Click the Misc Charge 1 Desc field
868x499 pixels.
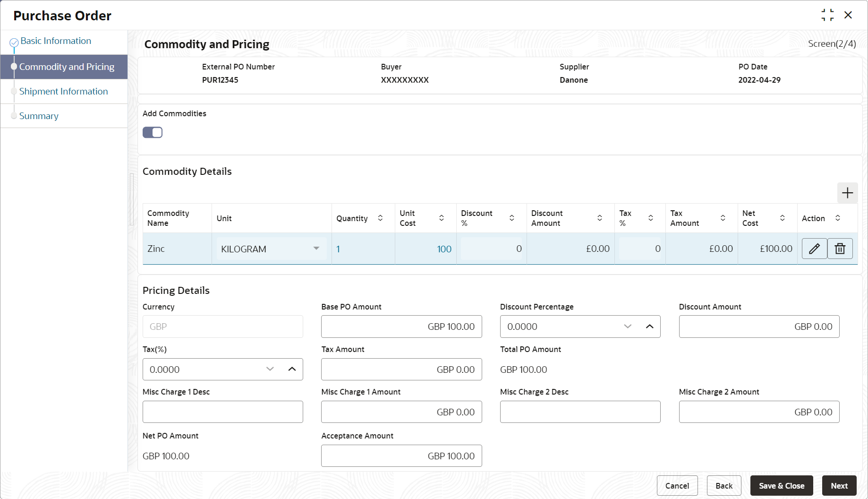click(222, 412)
